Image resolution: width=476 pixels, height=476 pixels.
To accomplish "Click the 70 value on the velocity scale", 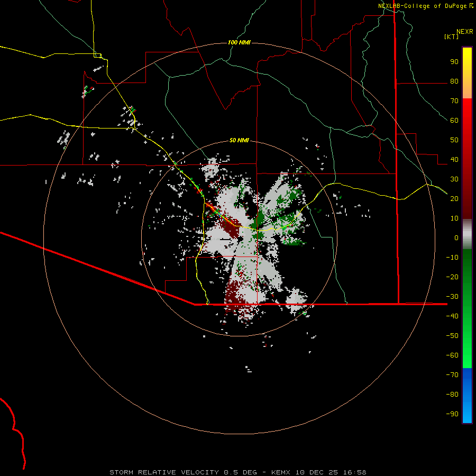I will 454,101.
